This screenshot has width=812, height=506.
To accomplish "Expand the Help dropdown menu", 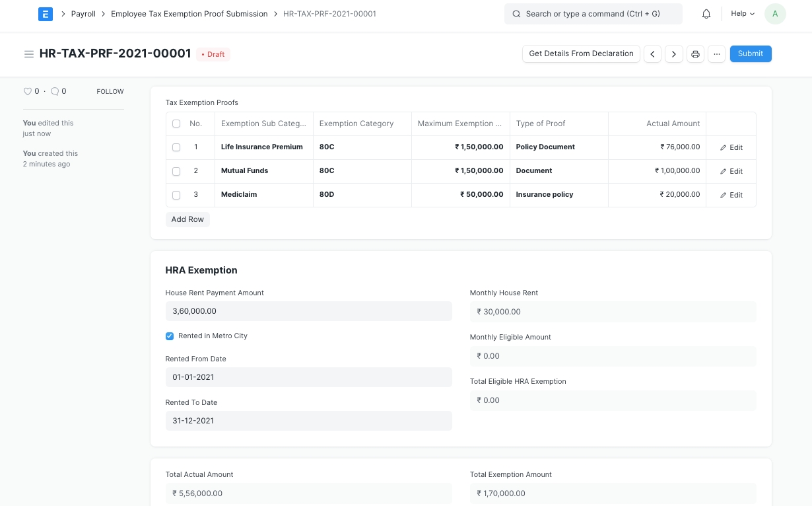I will (742, 14).
